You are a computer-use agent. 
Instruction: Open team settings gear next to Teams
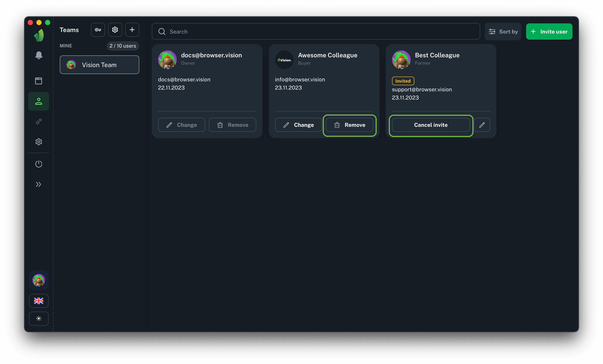click(115, 30)
